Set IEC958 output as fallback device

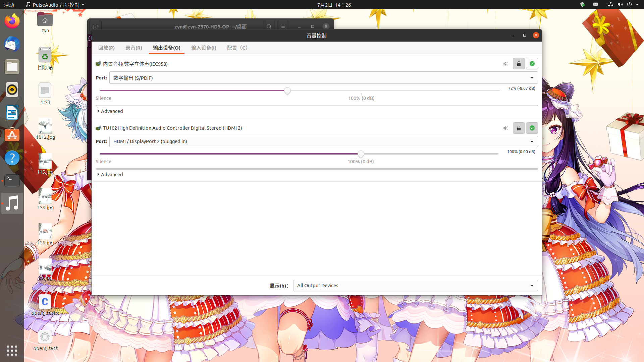pos(532,64)
